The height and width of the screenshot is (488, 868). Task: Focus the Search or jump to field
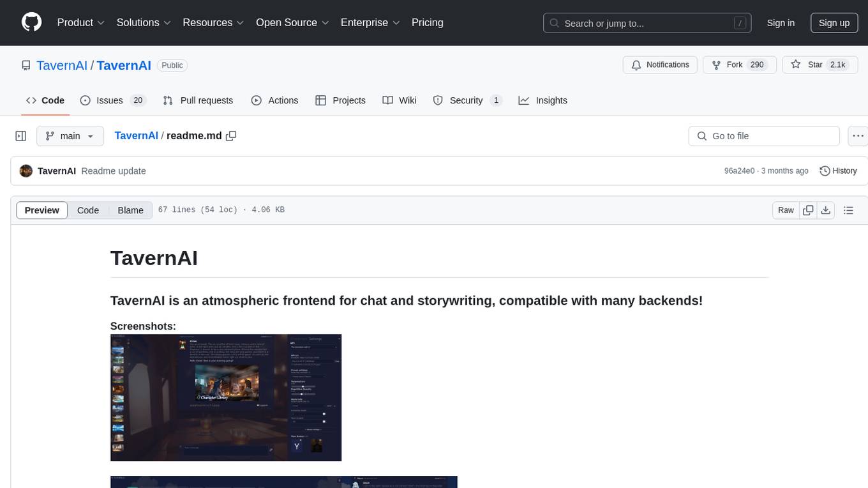point(648,23)
